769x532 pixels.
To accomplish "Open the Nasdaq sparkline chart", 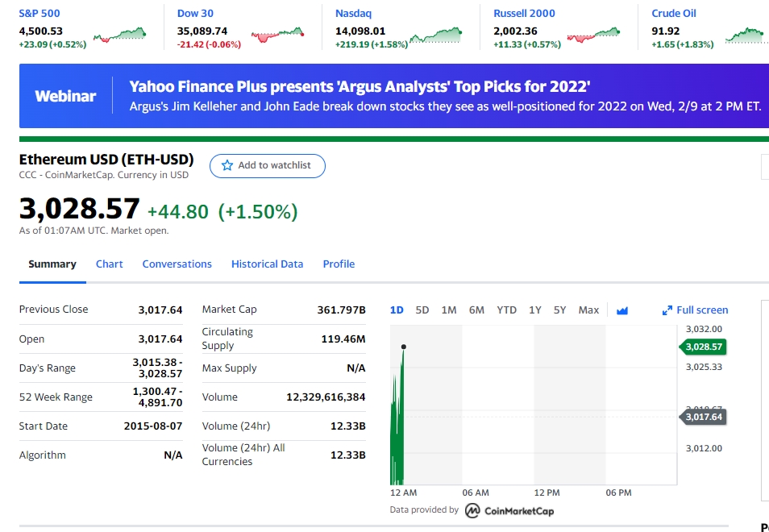I will [436, 35].
